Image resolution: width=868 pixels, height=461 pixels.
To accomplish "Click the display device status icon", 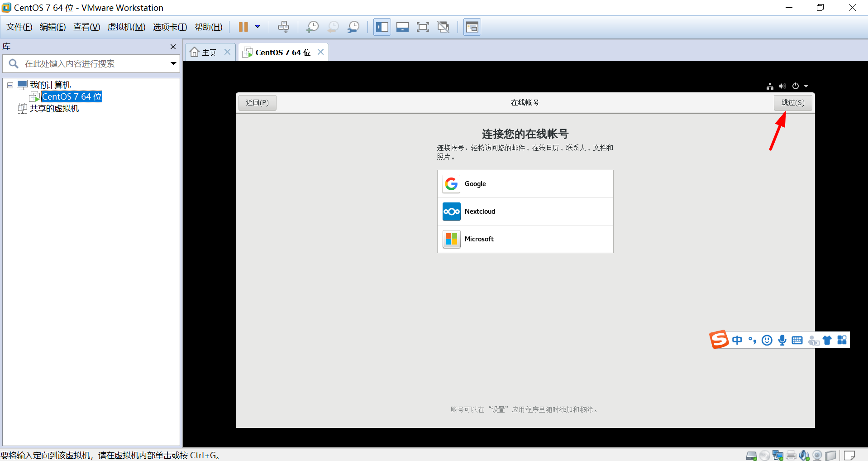I will tap(830, 456).
